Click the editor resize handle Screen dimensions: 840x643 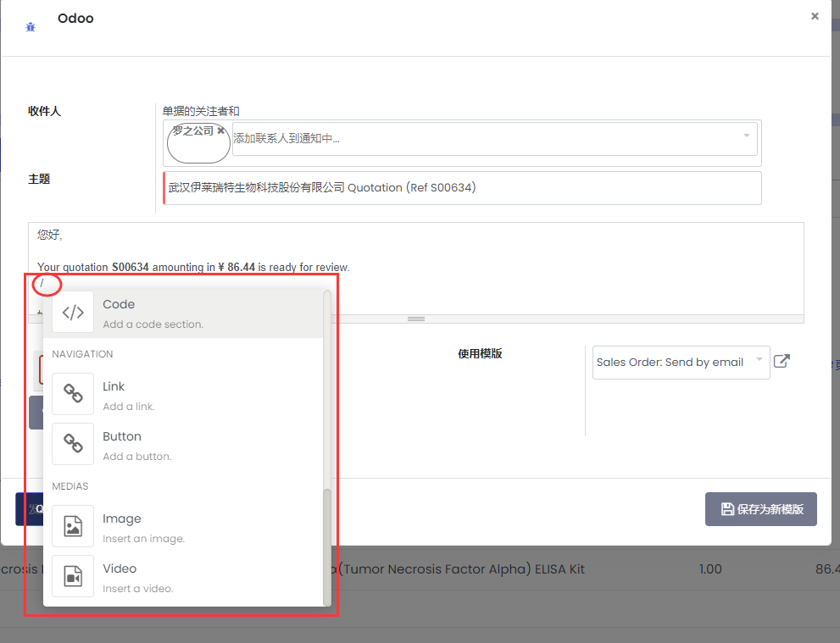point(415,319)
